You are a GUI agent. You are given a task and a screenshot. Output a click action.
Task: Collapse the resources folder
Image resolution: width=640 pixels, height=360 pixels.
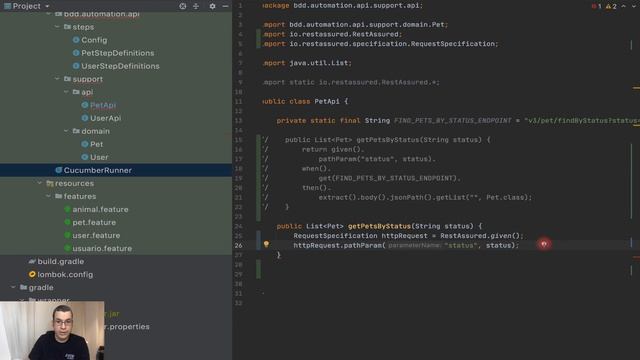pyautogui.click(x=40, y=183)
